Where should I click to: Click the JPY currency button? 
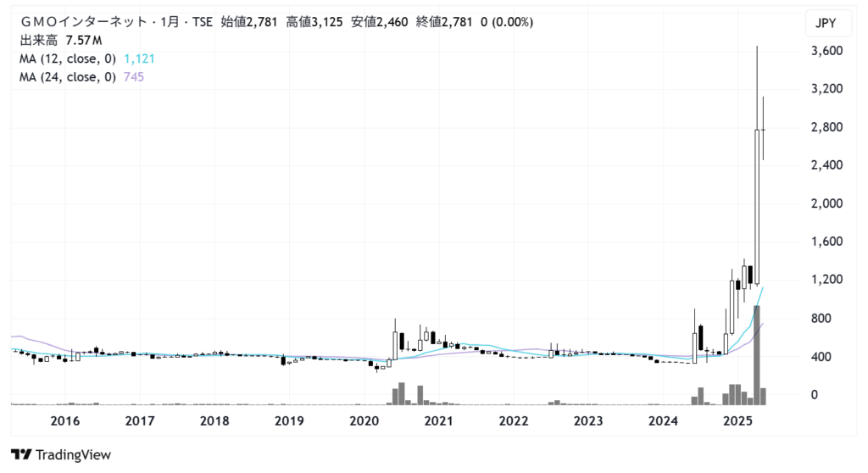pos(828,23)
